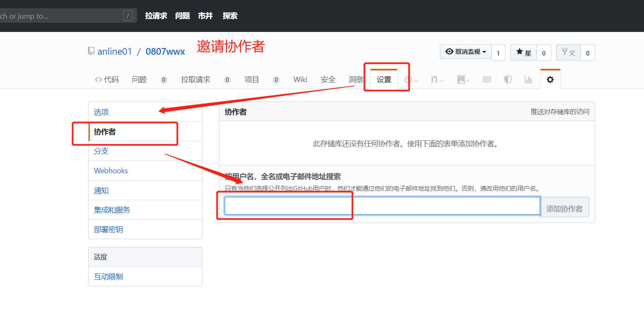
Task: Click the 叉 fork button
Action: coord(569,53)
